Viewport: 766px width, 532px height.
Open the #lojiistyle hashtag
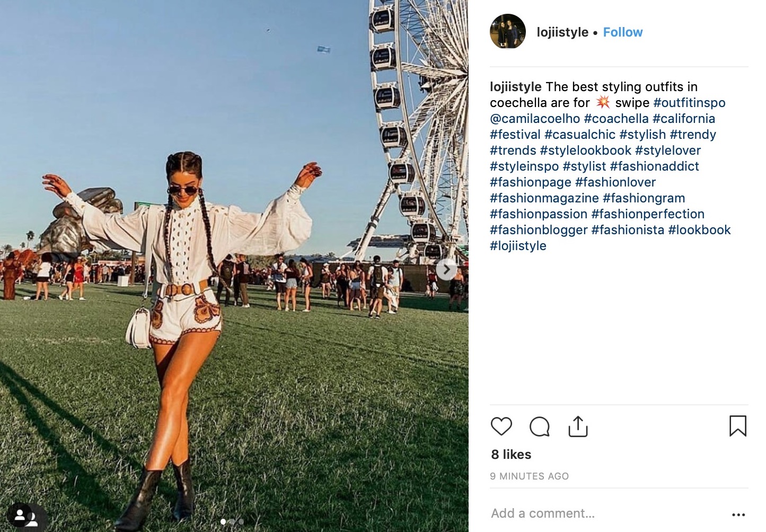click(518, 246)
